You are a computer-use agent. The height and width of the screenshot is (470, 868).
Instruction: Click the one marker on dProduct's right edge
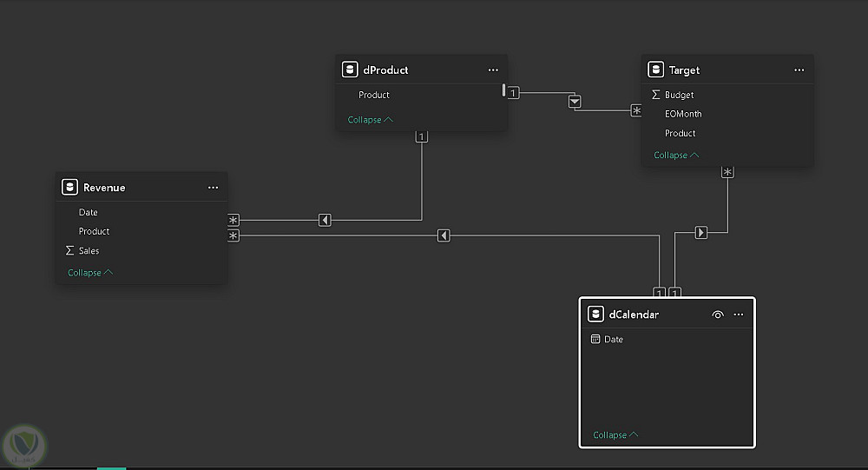point(513,93)
